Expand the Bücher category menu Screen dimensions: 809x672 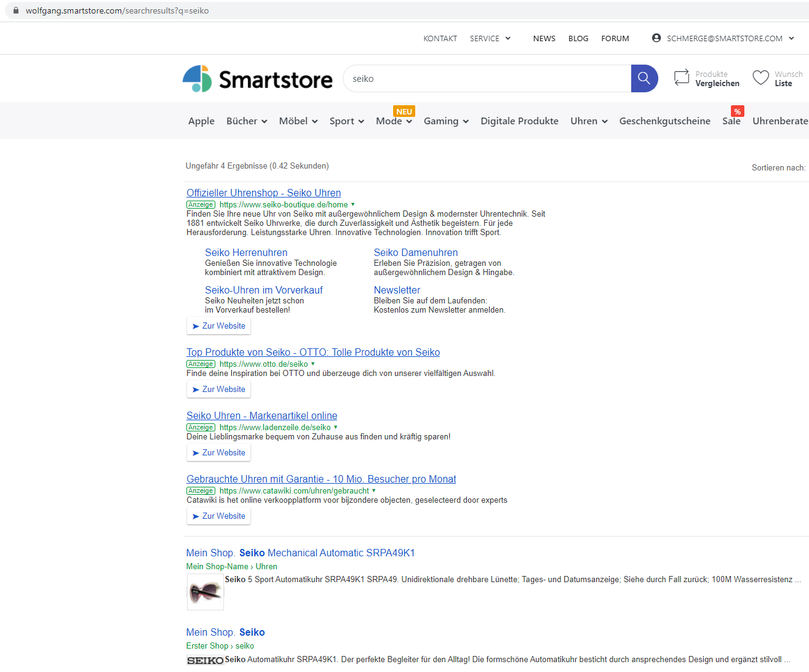(246, 121)
